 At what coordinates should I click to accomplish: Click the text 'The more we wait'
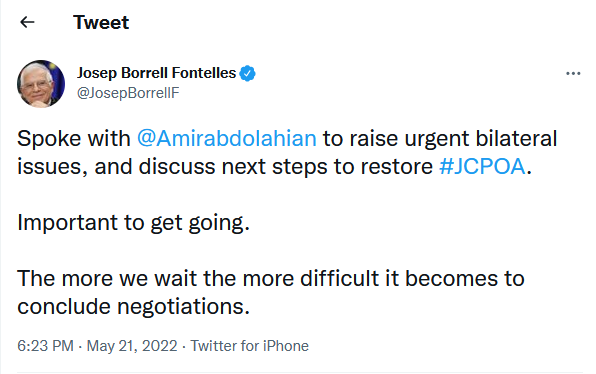point(108,278)
